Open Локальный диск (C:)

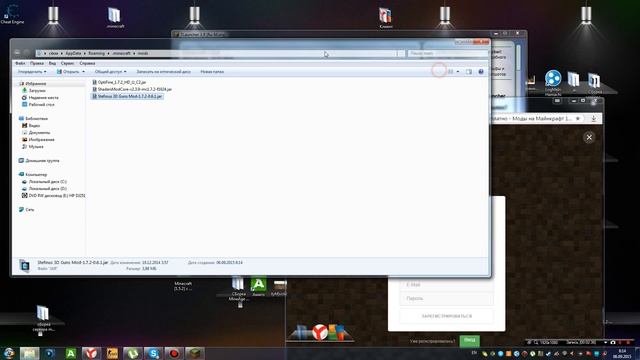coord(47,182)
